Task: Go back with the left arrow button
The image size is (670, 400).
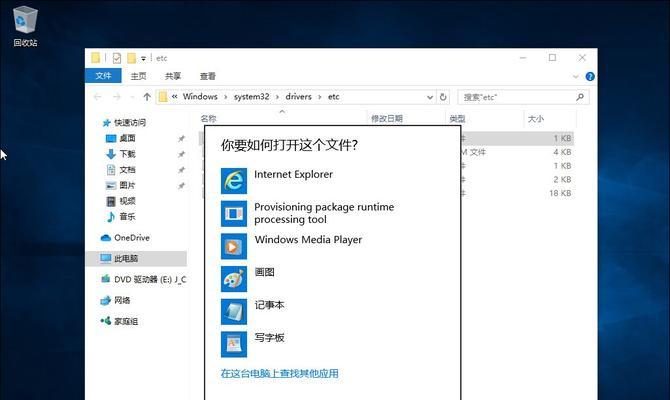Action: pos(97,97)
